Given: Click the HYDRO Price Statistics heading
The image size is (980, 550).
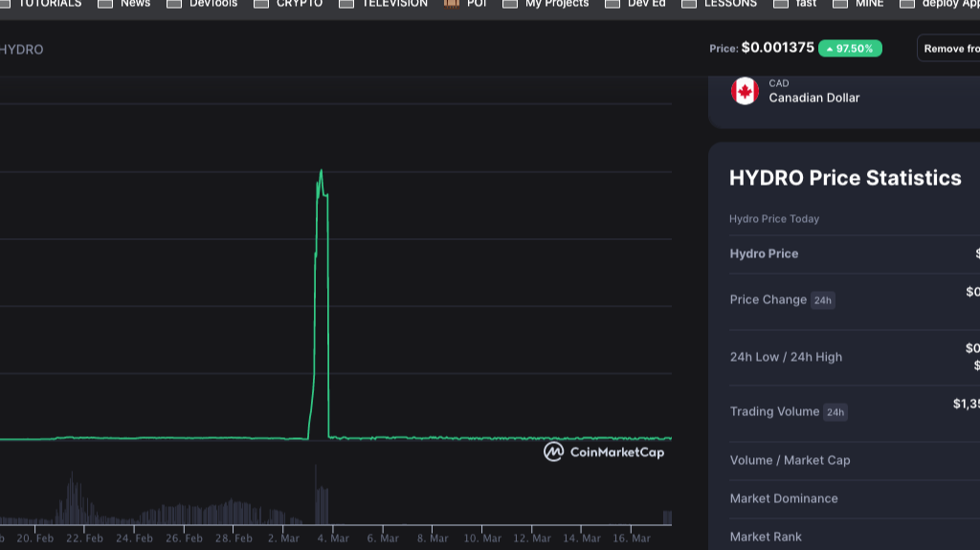Looking at the screenshot, I should tap(845, 178).
